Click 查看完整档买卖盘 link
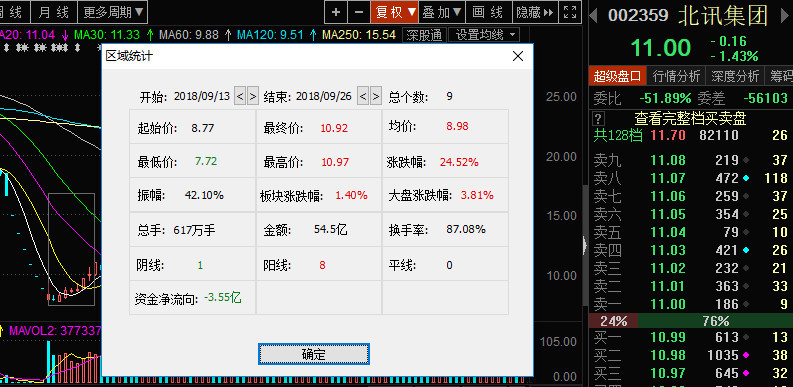Viewport: 793px width, 387px height. coord(690,119)
